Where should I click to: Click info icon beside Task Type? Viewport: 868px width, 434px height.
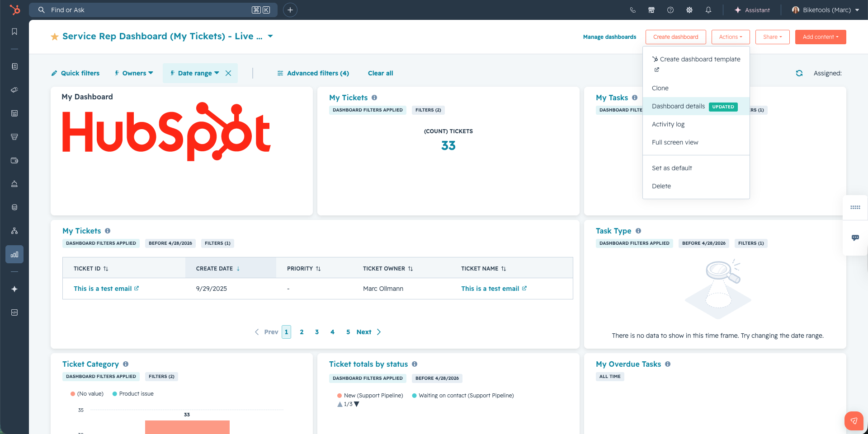pyautogui.click(x=638, y=231)
